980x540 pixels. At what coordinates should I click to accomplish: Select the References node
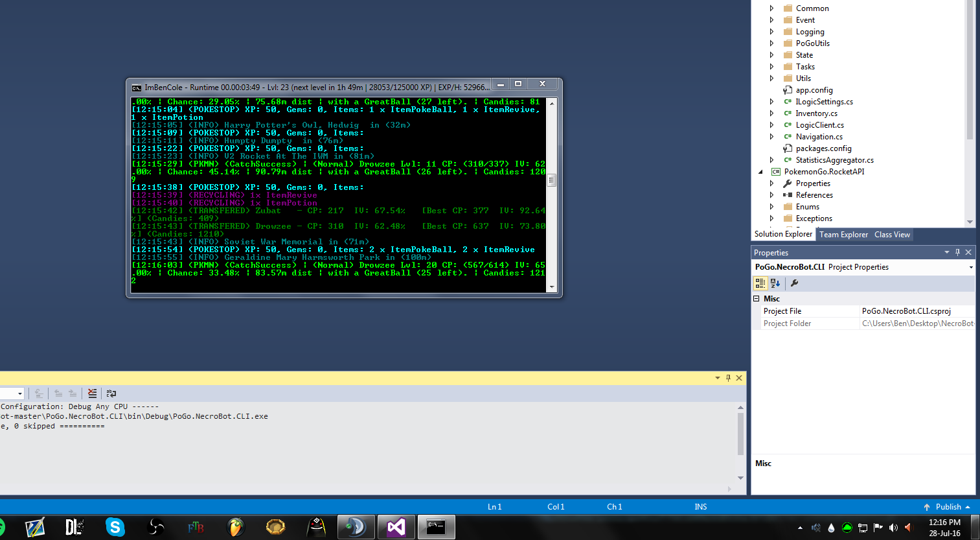tap(814, 195)
